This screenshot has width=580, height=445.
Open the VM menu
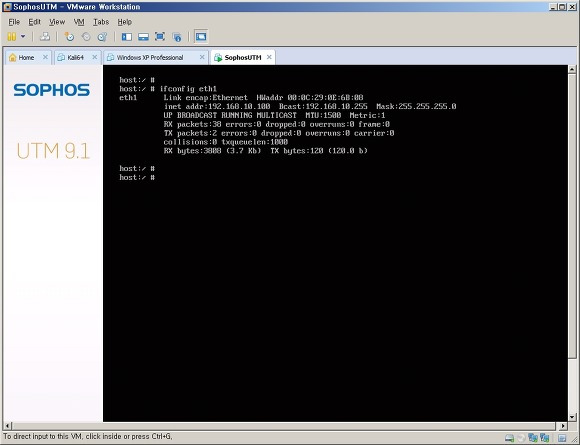(x=79, y=22)
